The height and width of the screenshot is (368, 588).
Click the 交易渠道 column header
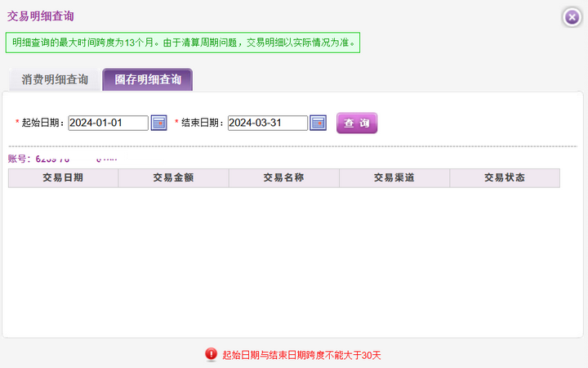(x=394, y=177)
